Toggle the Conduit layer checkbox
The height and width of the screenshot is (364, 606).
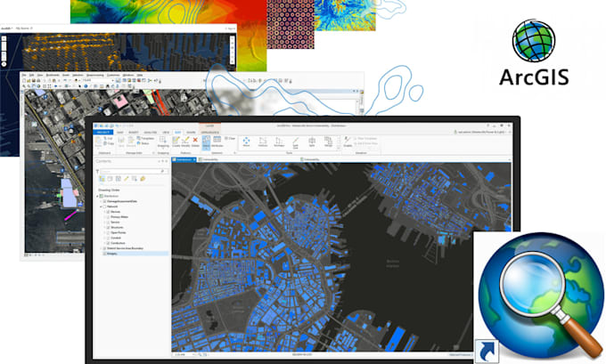[108, 238]
